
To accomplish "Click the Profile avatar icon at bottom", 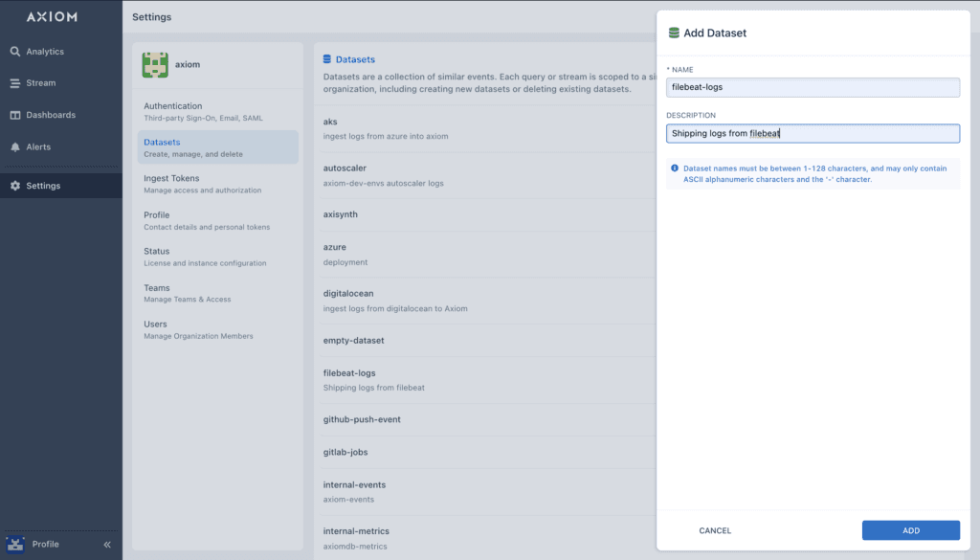I will (x=15, y=545).
